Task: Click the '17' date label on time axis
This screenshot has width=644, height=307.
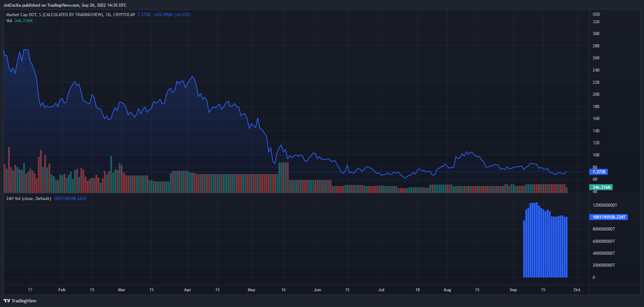Action: pos(30,290)
